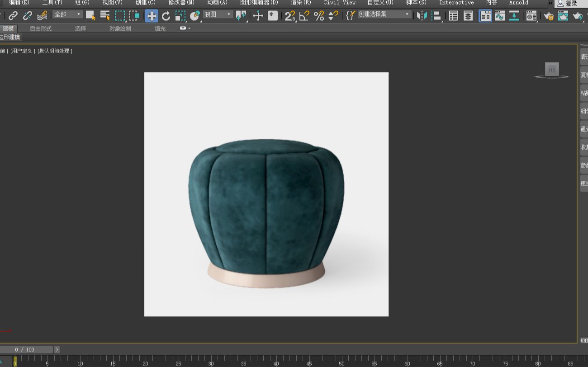Viewport: 588px width, 367px height.
Task: Toggle Spinner Snap
Action: (x=333, y=16)
